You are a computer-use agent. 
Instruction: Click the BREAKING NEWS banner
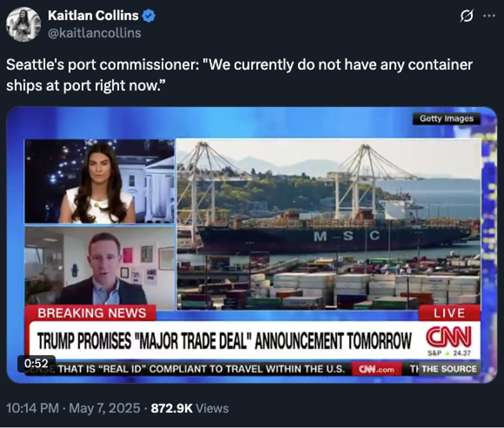tap(92, 313)
